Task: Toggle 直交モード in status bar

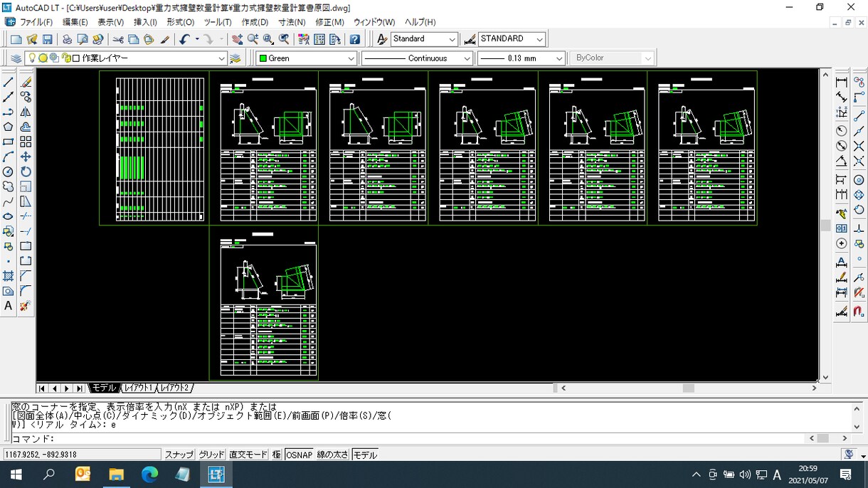Action: 248,455
